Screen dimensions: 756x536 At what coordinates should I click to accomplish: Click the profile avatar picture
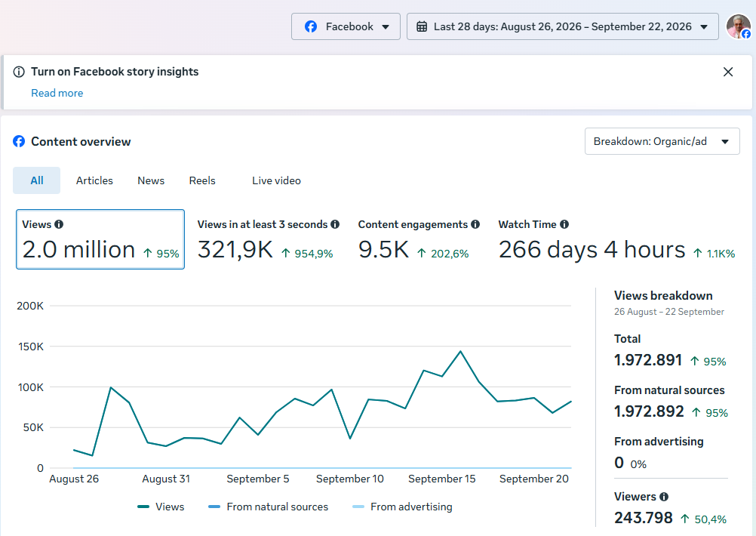(x=738, y=26)
